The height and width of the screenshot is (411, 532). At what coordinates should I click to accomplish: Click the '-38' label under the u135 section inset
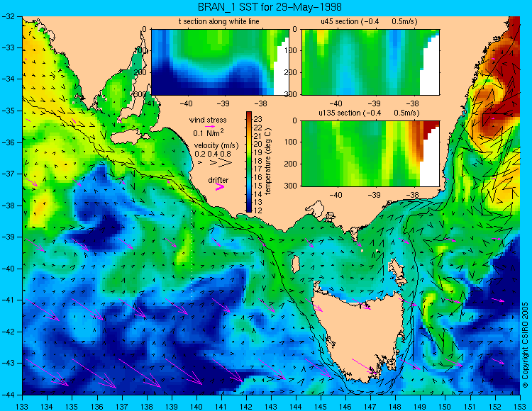click(x=412, y=195)
